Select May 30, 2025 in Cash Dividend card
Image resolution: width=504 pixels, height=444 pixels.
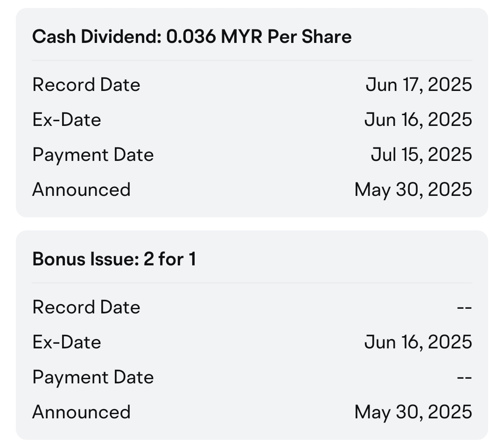coord(413,189)
